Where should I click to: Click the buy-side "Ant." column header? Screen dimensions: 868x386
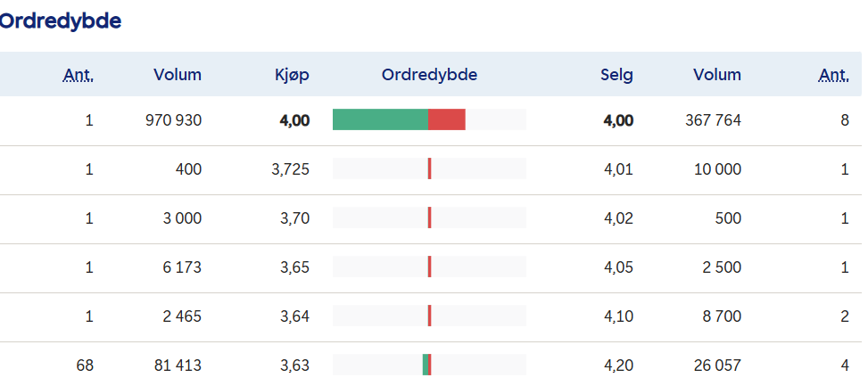(x=79, y=75)
